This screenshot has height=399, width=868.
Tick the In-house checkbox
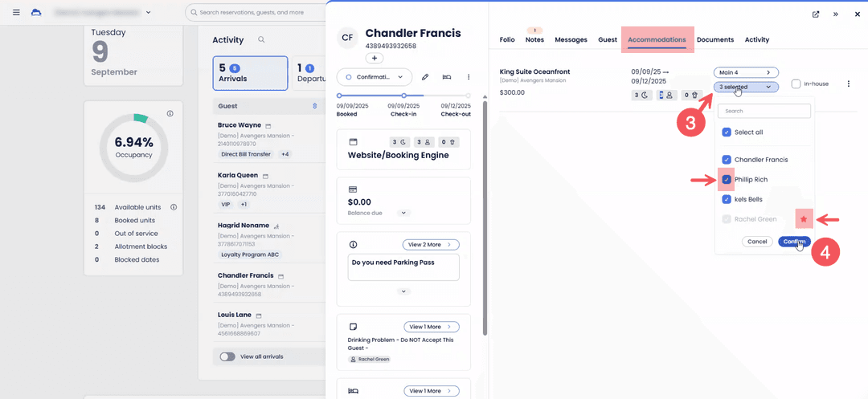coord(796,84)
